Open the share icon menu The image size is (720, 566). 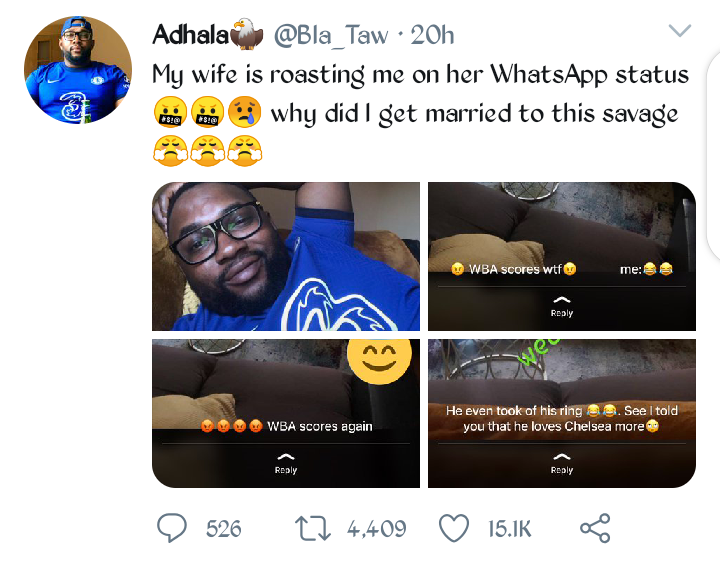click(595, 528)
